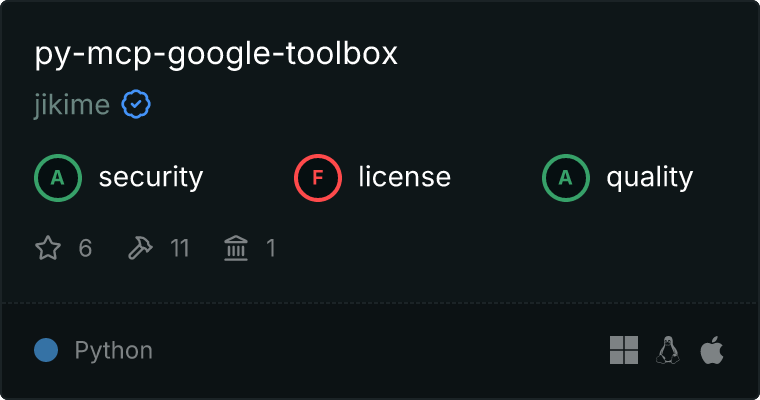This screenshot has height=400, width=760.
Task: Click the tools count of 11
Action: point(179,249)
